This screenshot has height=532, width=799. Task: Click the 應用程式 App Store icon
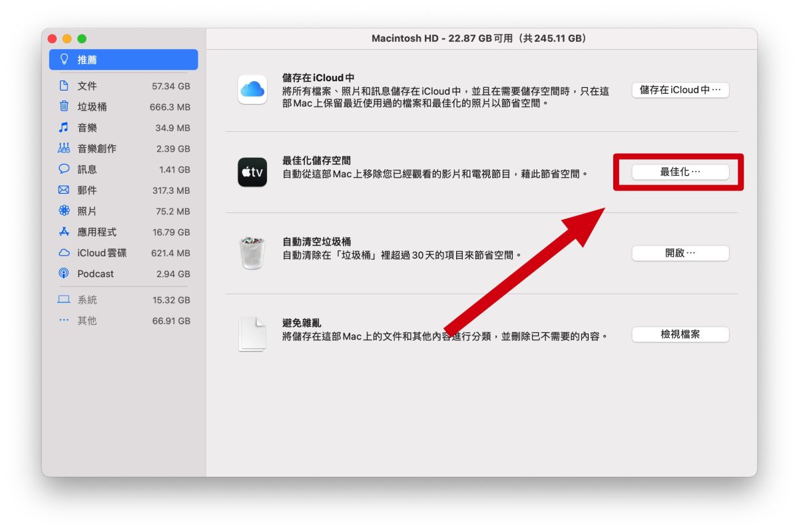click(64, 232)
